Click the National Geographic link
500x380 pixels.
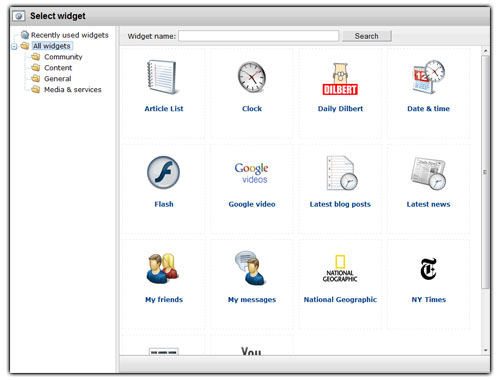tap(340, 300)
